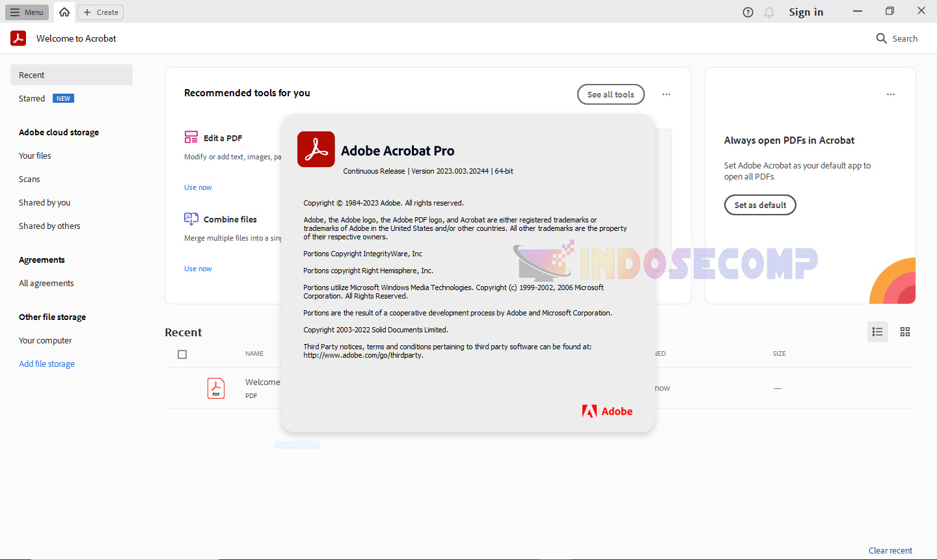Open Shared by you
Image resolution: width=937 pixels, height=560 pixels.
coord(45,202)
